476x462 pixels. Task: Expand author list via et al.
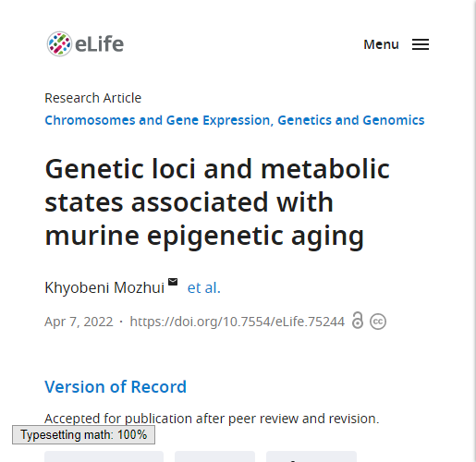[x=203, y=287]
